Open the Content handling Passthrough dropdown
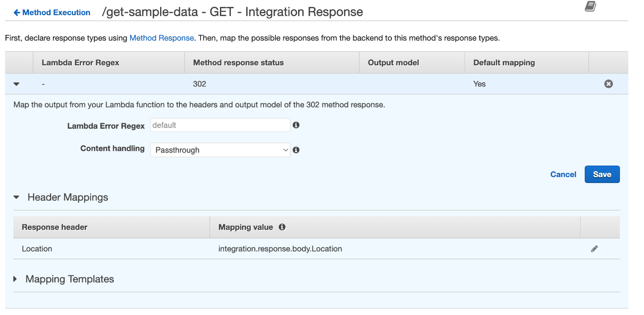 pos(220,150)
